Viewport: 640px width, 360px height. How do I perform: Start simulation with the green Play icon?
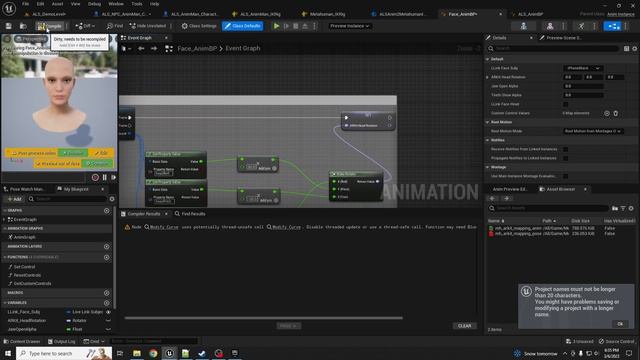(x=276, y=26)
